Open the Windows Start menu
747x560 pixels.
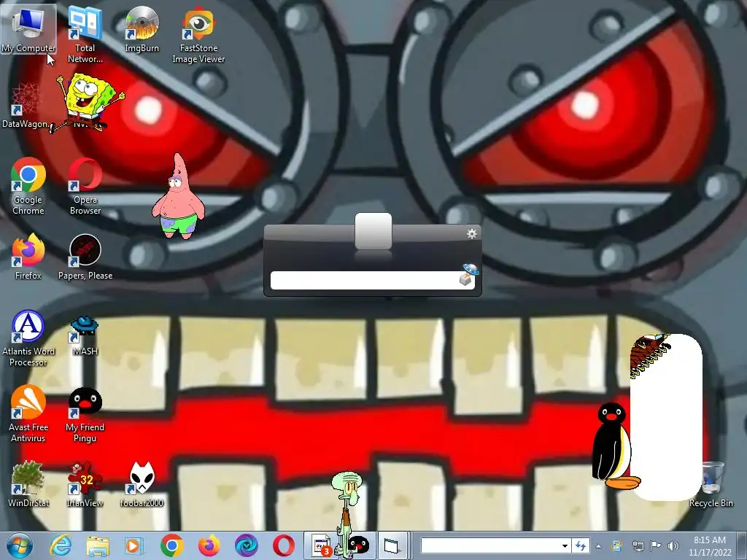[19, 545]
